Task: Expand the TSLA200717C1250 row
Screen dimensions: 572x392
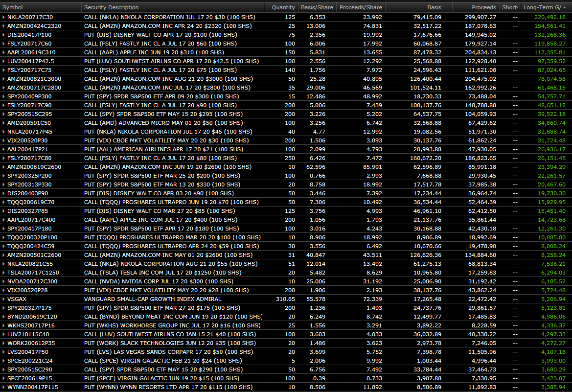Action: pos(3,273)
